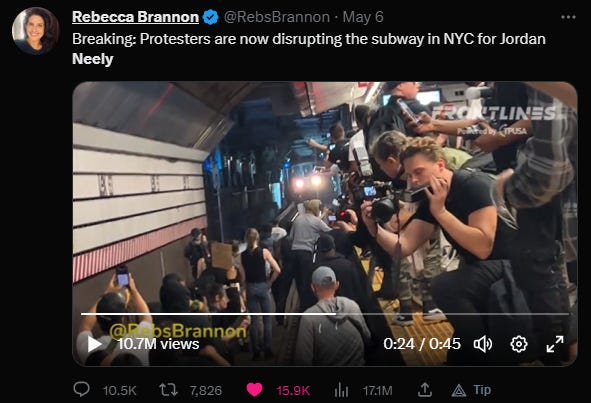Open the @RebsBrannon handle link
This screenshot has width=591, height=403.
(277, 17)
